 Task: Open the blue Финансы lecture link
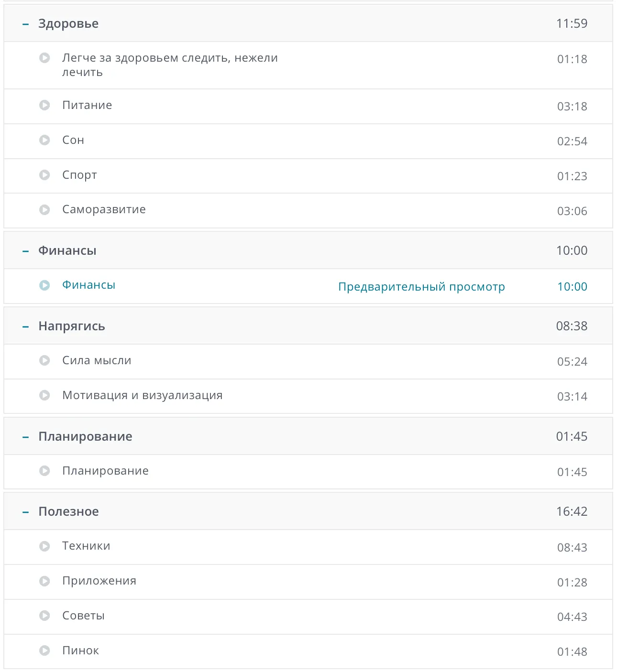point(88,285)
